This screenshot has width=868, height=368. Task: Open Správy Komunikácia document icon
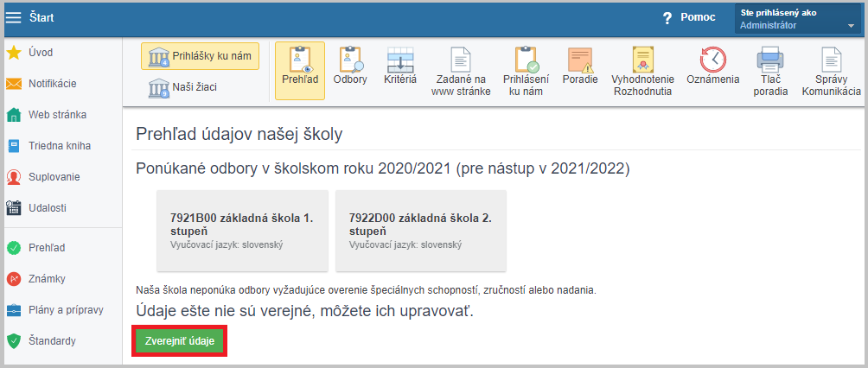[831, 60]
